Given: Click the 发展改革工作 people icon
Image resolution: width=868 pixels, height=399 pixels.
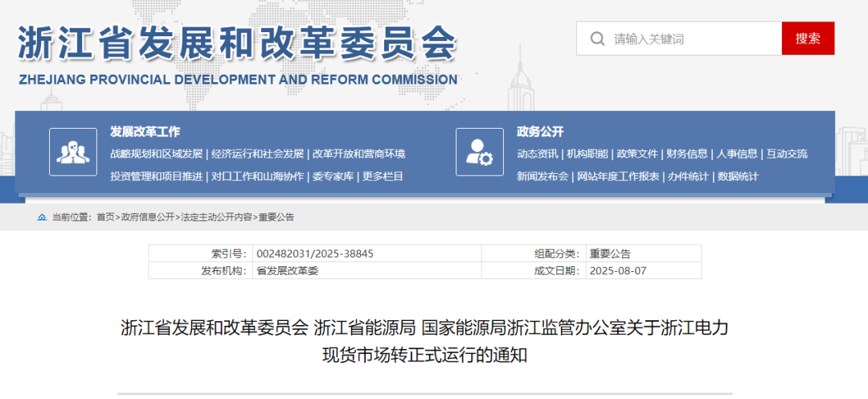Looking at the screenshot, I should [73, 152].
